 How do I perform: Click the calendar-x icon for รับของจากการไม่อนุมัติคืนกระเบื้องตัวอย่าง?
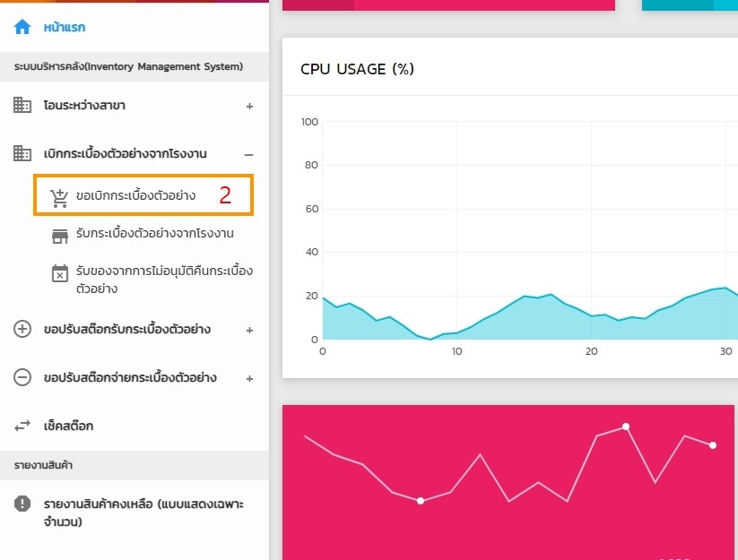(60, 274)
